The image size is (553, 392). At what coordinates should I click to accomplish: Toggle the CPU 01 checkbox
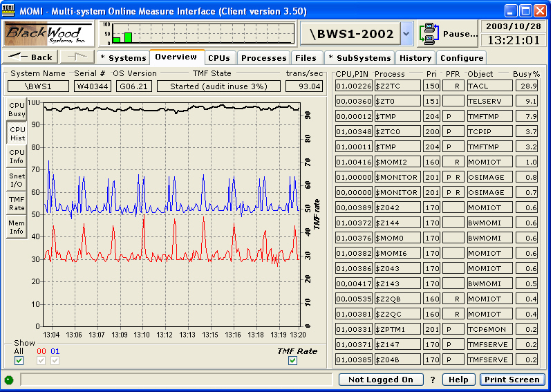pos(55,361)
